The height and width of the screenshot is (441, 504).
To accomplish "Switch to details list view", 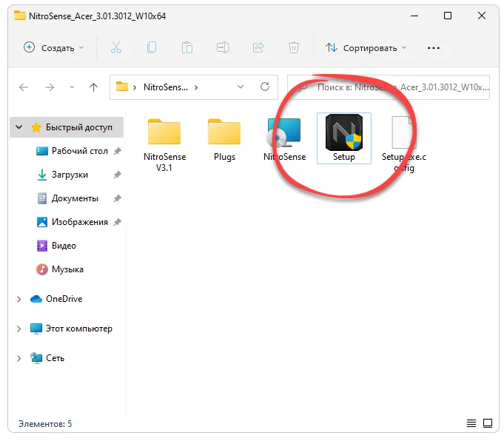I will click(x=471, y=423).
